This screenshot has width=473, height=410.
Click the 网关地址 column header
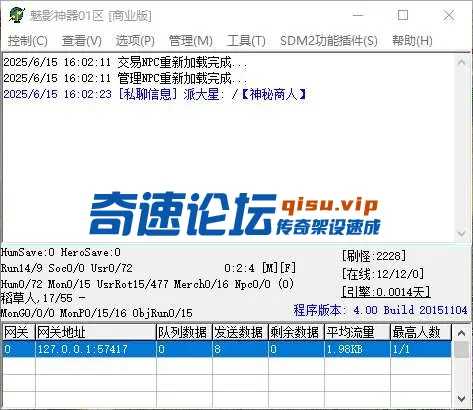coord(96,332)
